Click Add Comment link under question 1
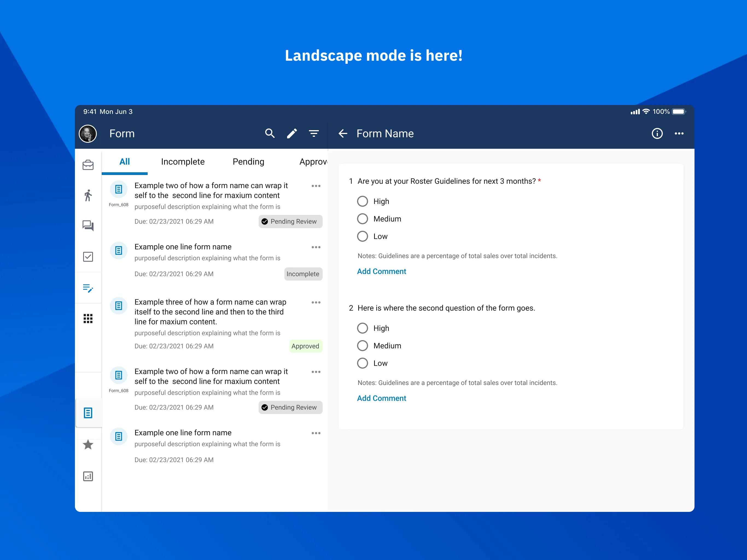The width and height of the screenshot is (747, 560). (x=381, y=271)
